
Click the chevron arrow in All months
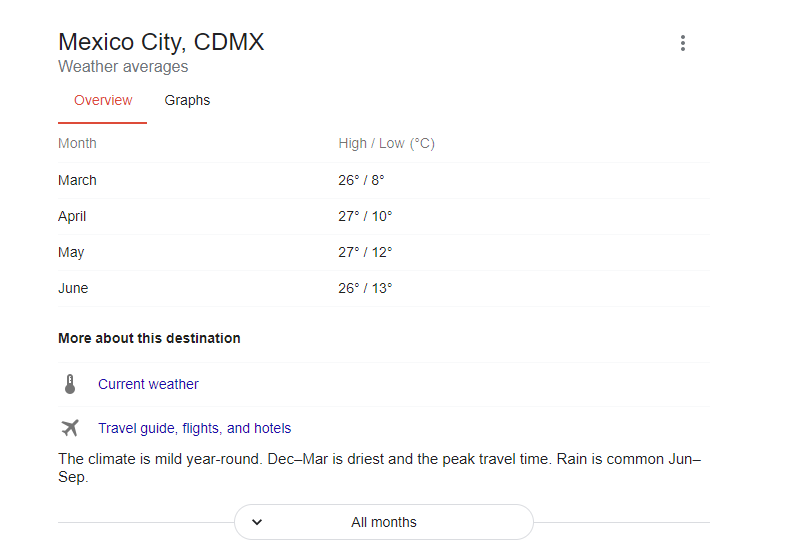(257, 522)
